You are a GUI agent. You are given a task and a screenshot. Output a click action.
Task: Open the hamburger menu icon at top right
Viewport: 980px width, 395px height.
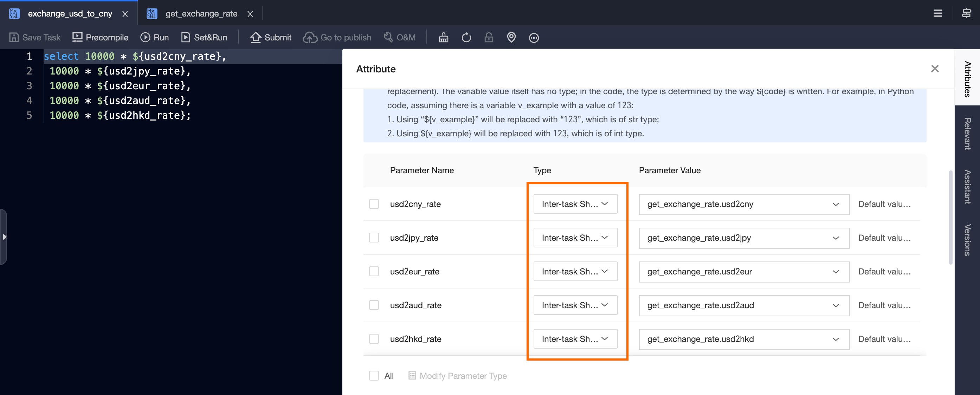(x=937, y=14)
